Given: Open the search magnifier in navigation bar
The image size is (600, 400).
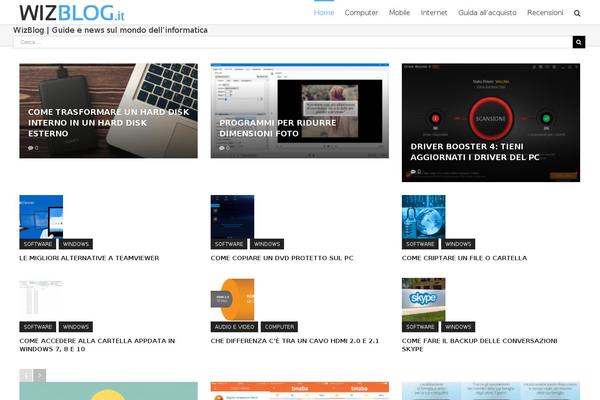Looking at the screenshot, I should (577, 13).
